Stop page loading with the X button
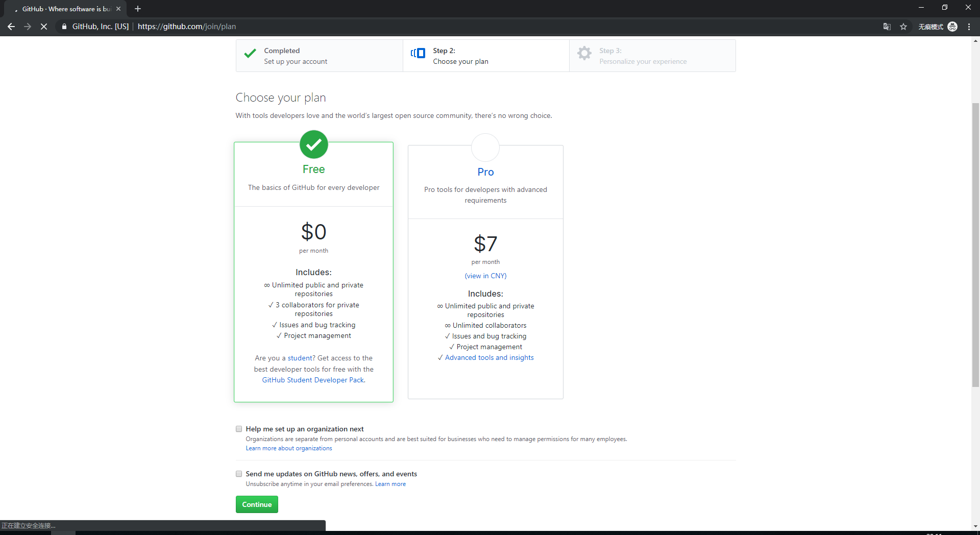The height and width of the screenshot is (535, 980). pos(44,27)
